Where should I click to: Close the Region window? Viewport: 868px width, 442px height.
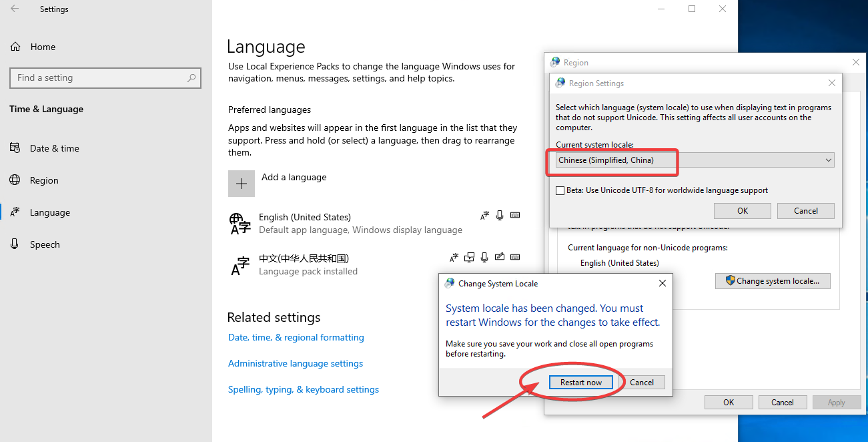click(x=856, y=62)
